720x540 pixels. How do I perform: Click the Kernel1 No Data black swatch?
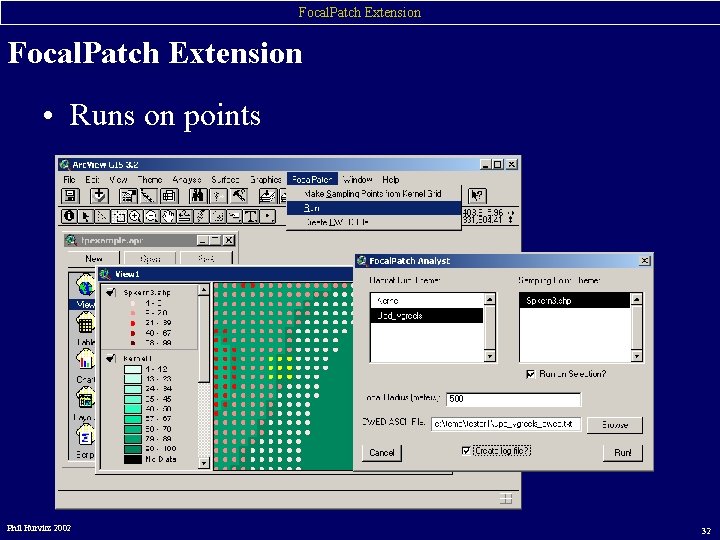click(x=133, y=459)
